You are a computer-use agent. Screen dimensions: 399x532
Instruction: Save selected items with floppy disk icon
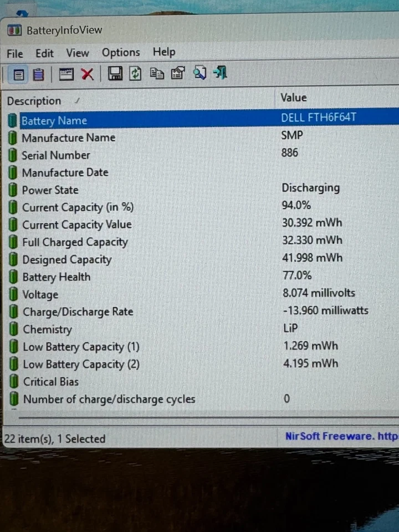115,73
